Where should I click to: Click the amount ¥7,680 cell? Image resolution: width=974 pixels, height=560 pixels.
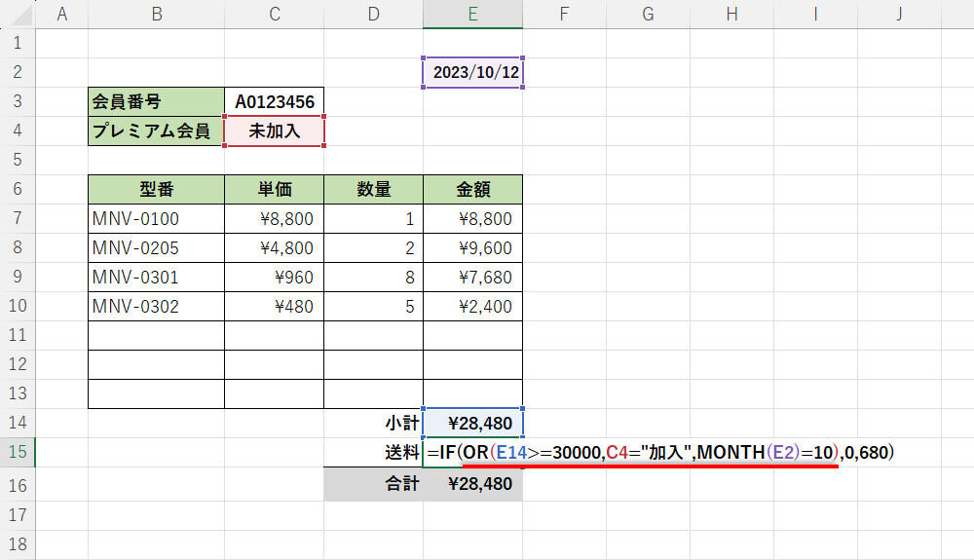[x=472, y=277]
